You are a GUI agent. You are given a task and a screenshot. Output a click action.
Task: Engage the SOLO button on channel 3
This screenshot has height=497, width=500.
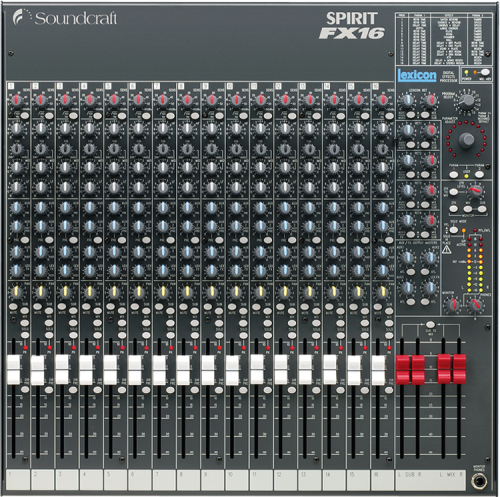[73, 335]
